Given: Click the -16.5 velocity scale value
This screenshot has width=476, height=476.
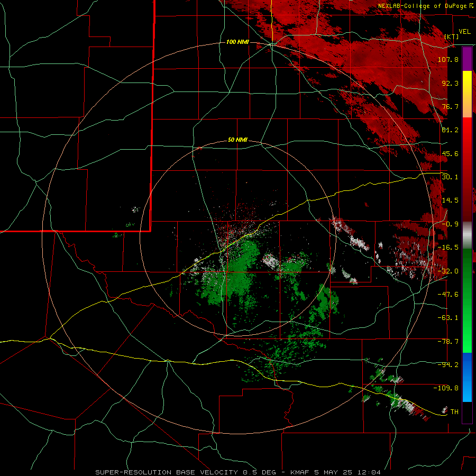Looking at the screenshot, I should (448, 248).
